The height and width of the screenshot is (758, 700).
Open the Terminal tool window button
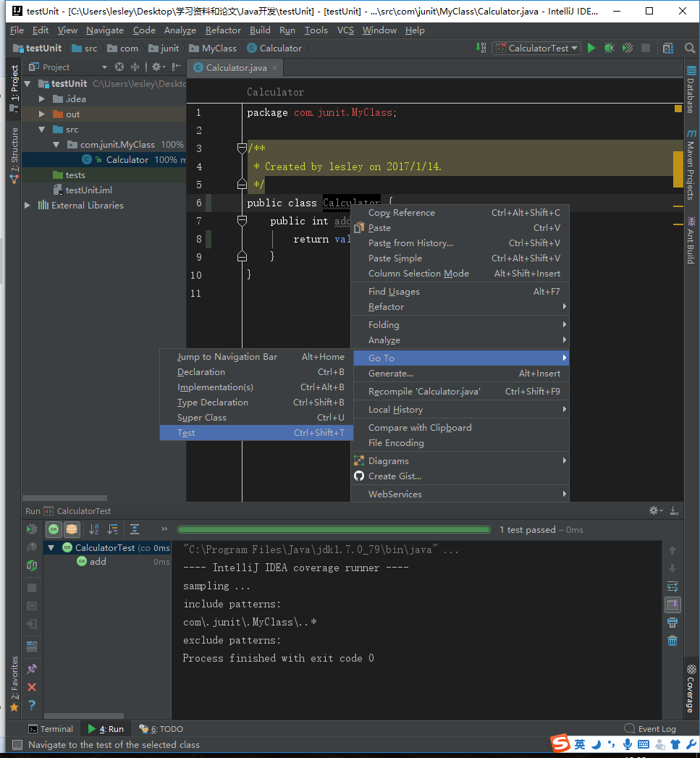tap(50, 729)
